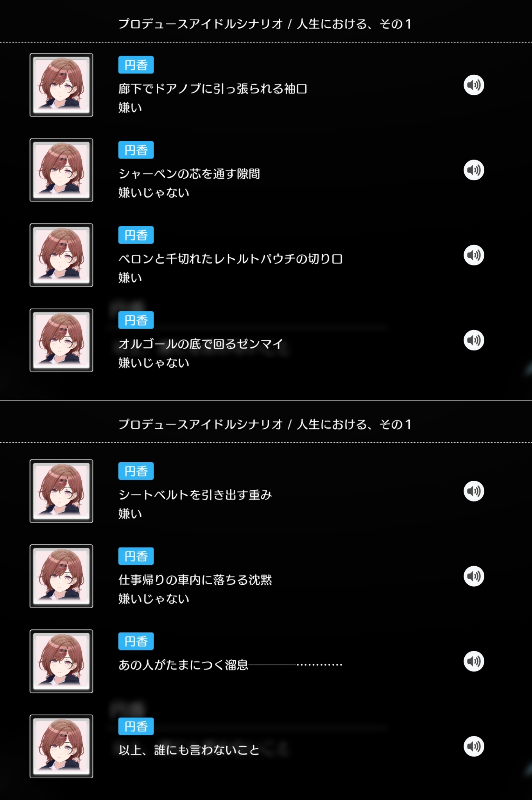The image size is (532, 801).
Task: Play voice for 廊下でドアノブに引っ張られる袖口 line
Action: [x=474, y=85]
